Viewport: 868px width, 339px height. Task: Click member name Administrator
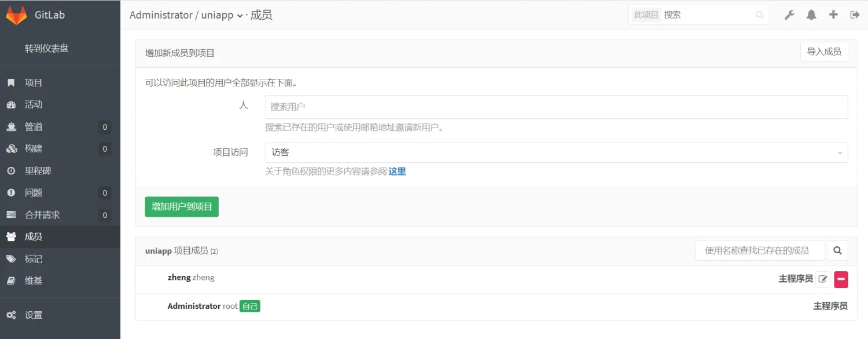pyautogui.click(x=194, y=305)
